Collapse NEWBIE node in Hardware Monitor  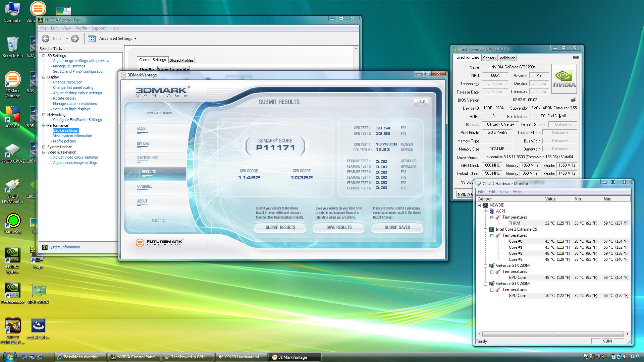(479, 205)
